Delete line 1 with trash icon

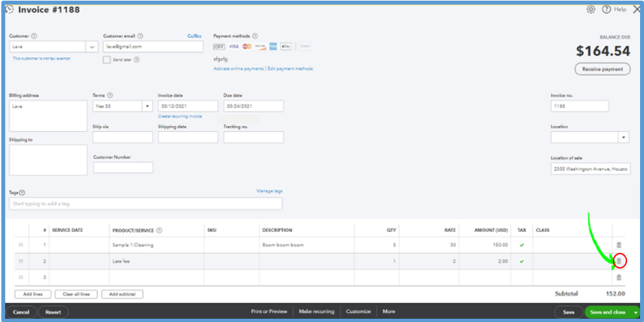(619, 244)
